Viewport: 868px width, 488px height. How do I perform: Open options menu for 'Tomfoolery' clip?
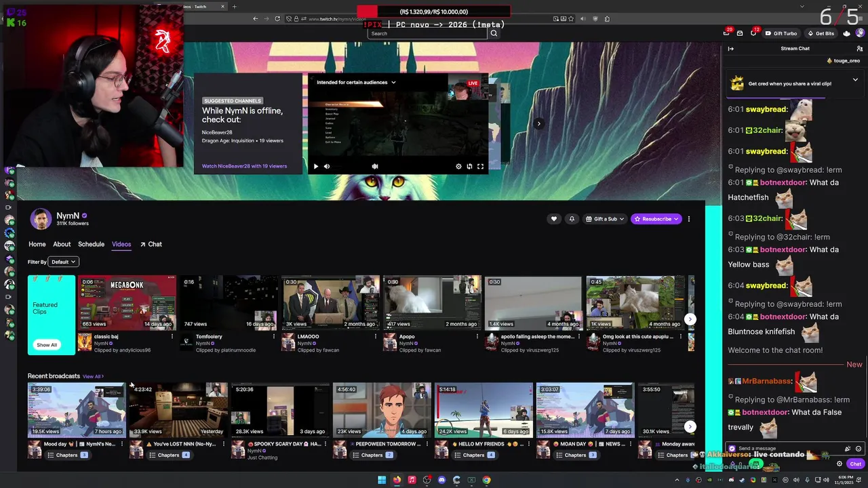274,337
